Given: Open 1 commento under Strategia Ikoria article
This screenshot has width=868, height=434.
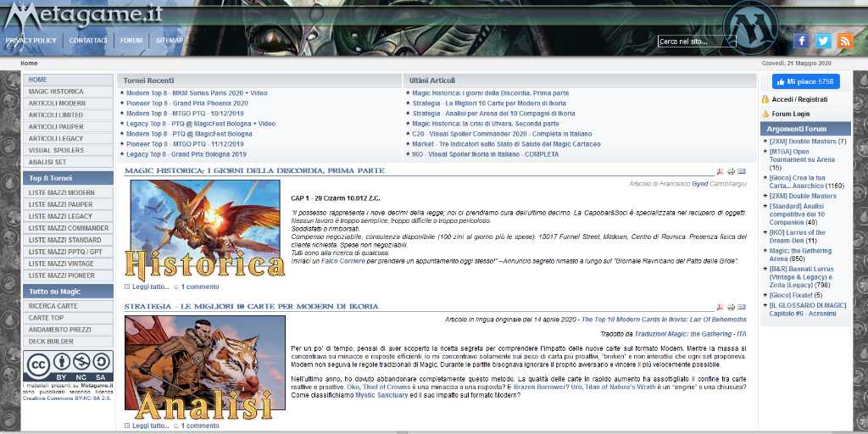Looking at the screenshot, I should (x=200, y=426).
